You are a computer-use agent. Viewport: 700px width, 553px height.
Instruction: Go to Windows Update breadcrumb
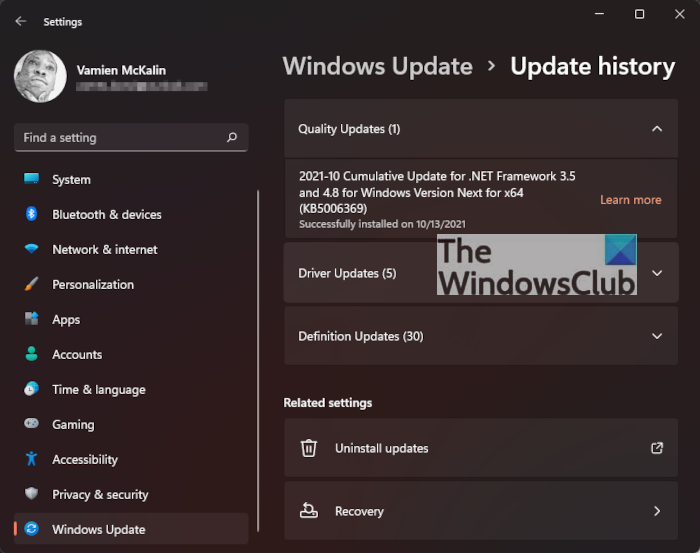(378, 66)
